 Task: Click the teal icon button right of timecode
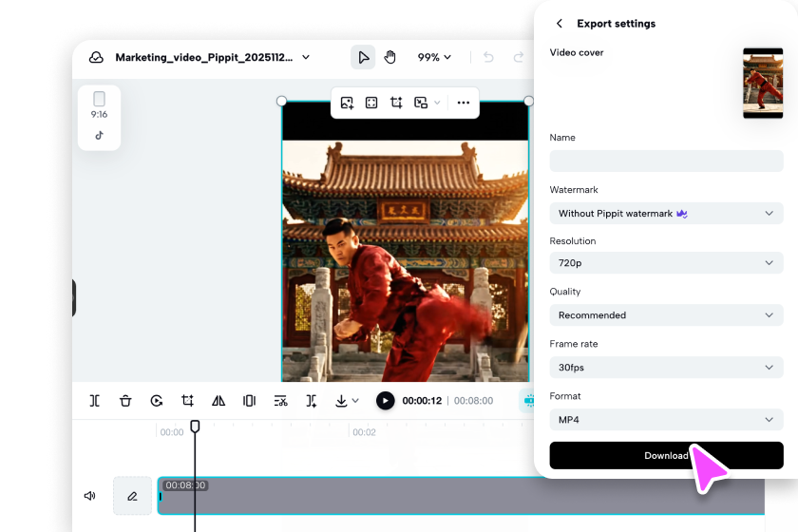pos(527,401)
